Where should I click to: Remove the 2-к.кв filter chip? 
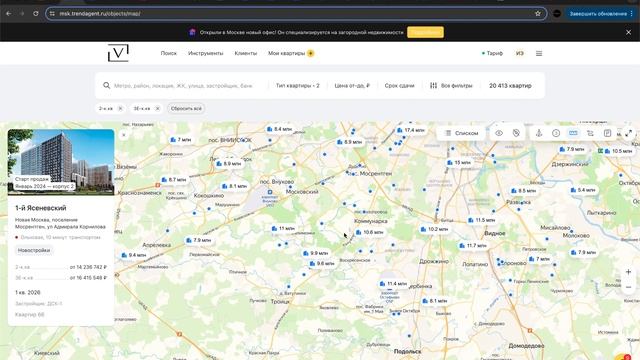tap(120, 109)
